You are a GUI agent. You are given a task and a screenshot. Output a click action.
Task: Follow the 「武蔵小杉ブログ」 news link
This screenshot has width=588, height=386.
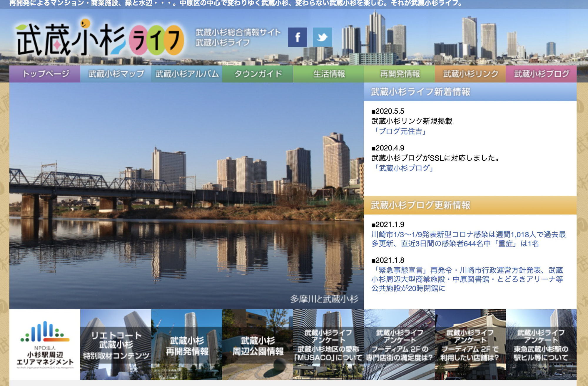tap(404, 168)
